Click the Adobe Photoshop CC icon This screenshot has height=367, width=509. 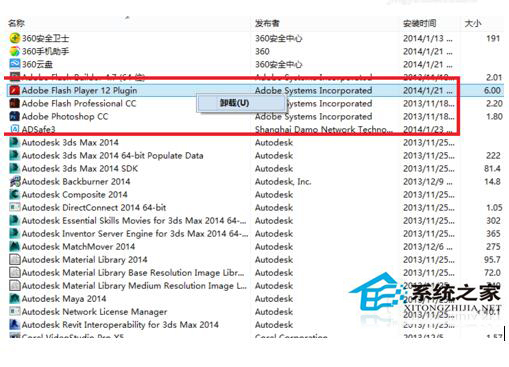tap(15, 116)
